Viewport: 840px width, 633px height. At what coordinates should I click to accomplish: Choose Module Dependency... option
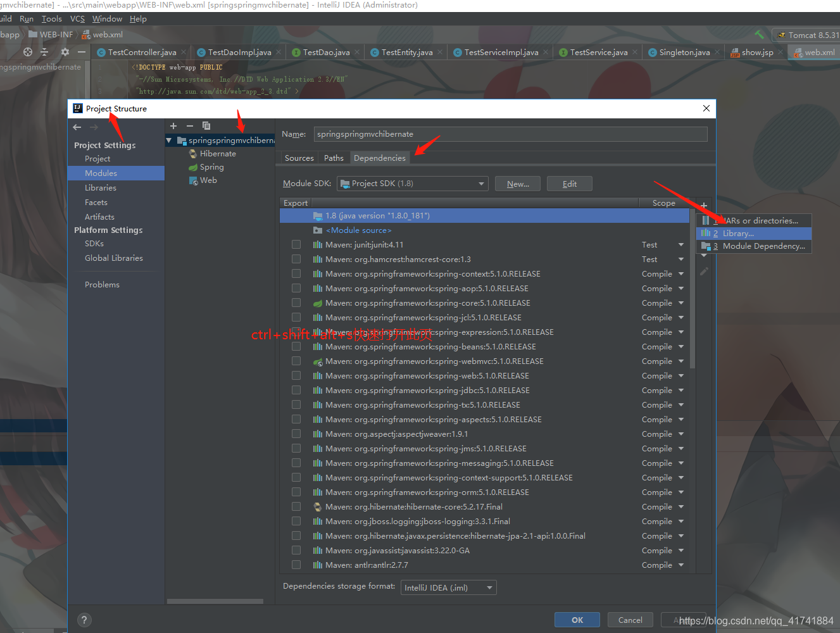click(x=754, y=246)
